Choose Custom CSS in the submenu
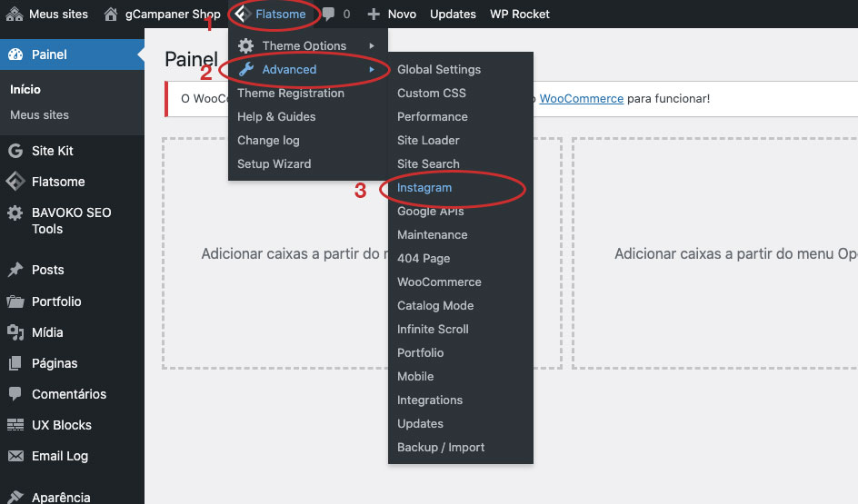Image resolution: width=858 pixels, height=504 pixels. (x=431, y=93)
